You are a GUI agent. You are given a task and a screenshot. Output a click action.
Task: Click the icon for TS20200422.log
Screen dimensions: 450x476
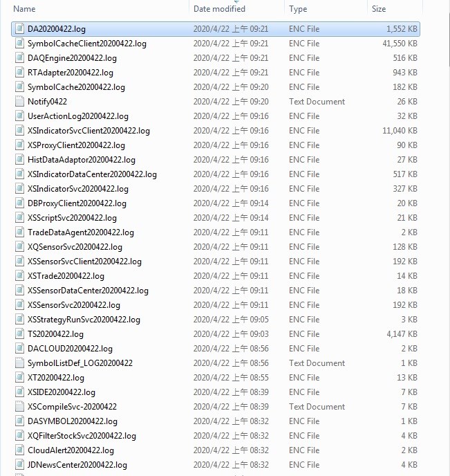tap(19, 334)
